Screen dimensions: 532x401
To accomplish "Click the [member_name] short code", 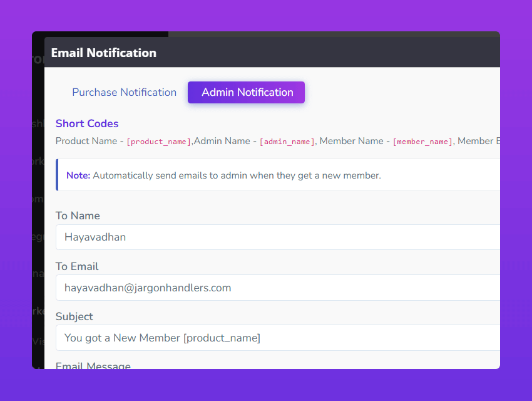I will [422, 142].
